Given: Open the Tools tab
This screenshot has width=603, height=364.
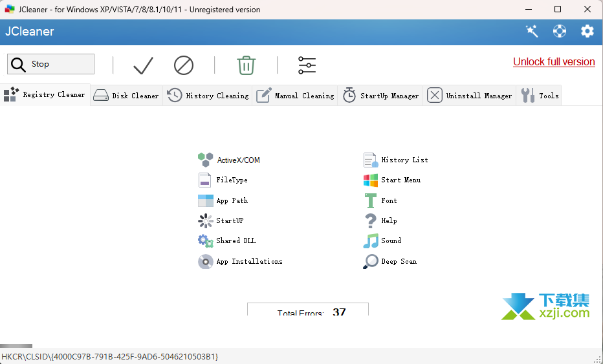Looking at the screenshot, I should pyautogui.click(x=539, y=95).
